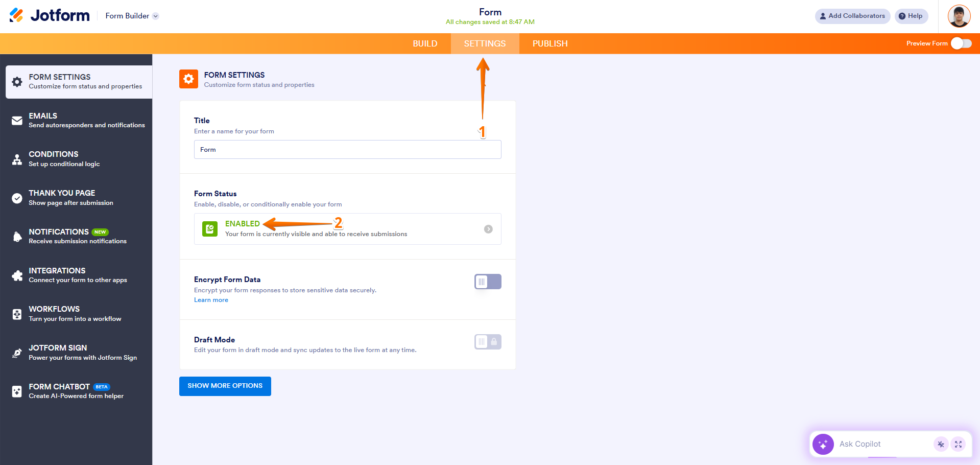980x465 pixels.
Task: Click the Copilot pin/sparkle small icon
Action: pyautogui.click(x=941, y=444)
